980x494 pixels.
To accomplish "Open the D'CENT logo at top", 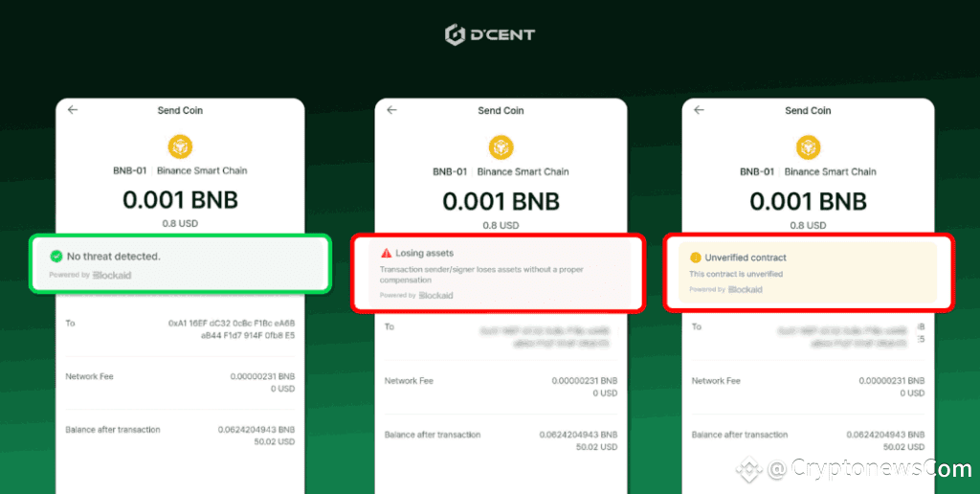I will 490,34.
